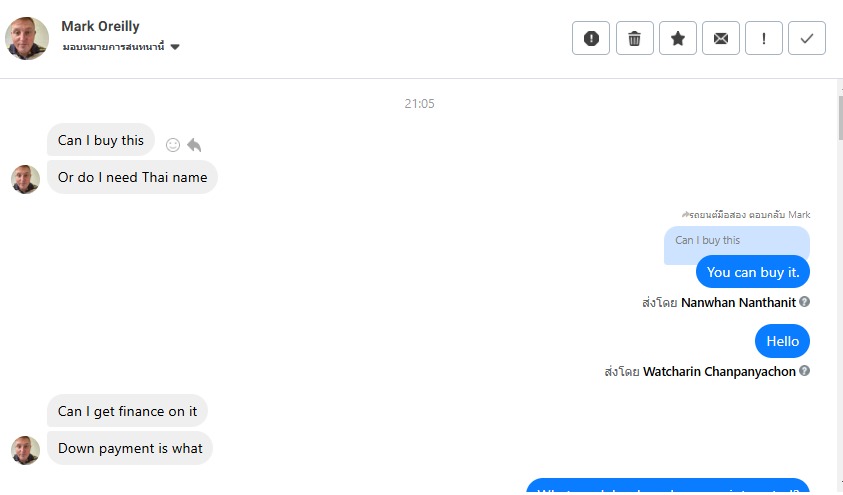843x495 pixels.
Task: Open the assign conversation dropdown arrow
Action: (x=175, y=47)
